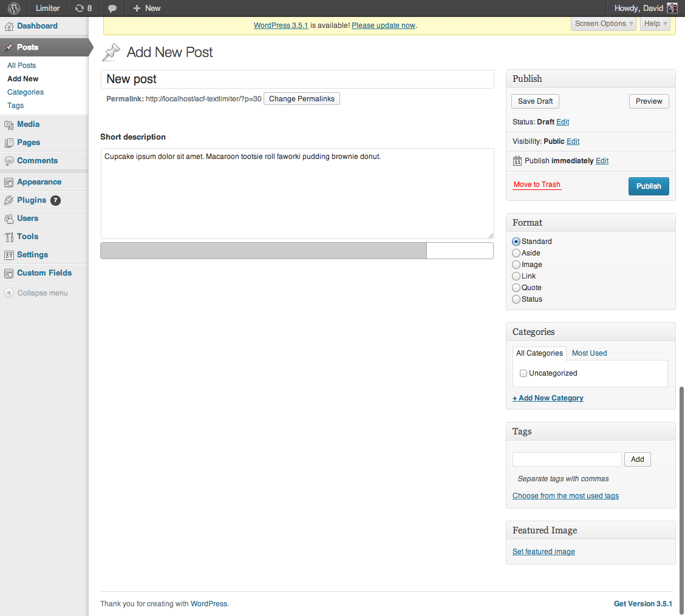685x616 pixels.
Task: Open the comments bubble icon in admin bar
Action: [x=112, y=8]
